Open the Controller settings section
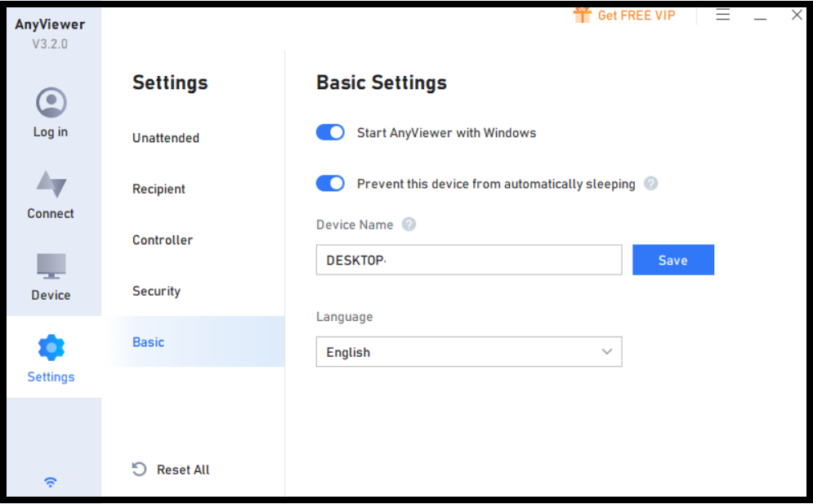The height and width of the screenshot is (504, 813). click(x=163, y=240)
